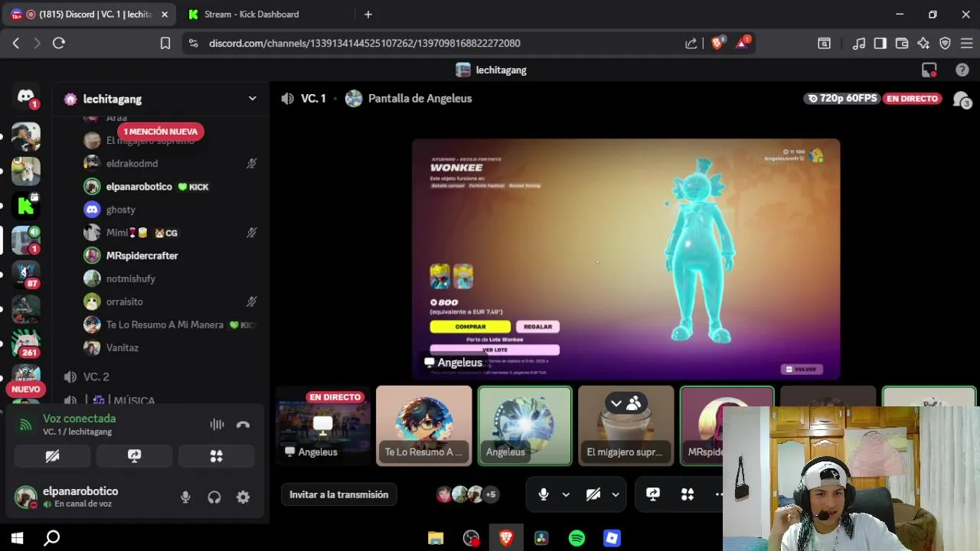980x551 pixels.
Task: Open Brave playlist music note icon
Action: click(859, 44)
